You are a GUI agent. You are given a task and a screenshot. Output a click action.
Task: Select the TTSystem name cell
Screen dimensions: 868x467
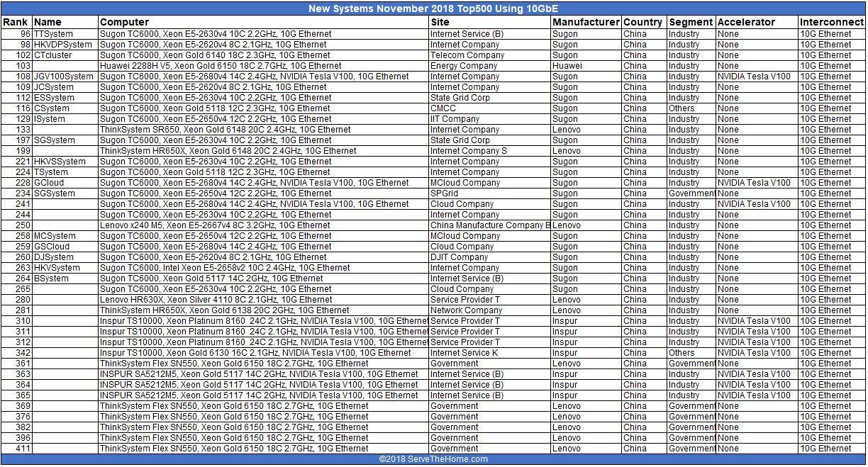pos(65,34)
